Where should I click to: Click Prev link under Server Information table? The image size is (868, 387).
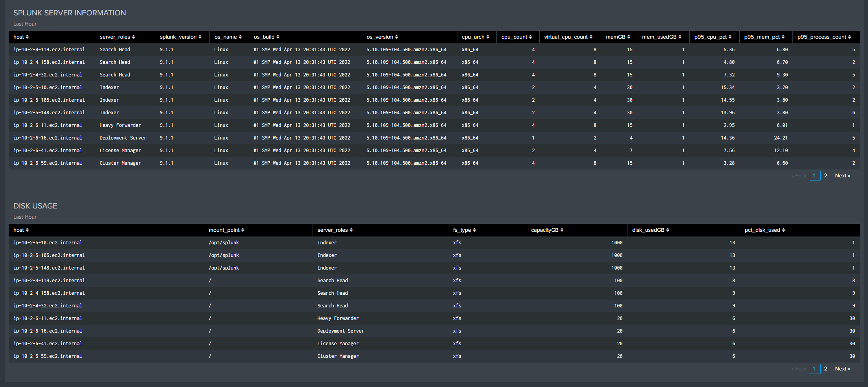798,176
